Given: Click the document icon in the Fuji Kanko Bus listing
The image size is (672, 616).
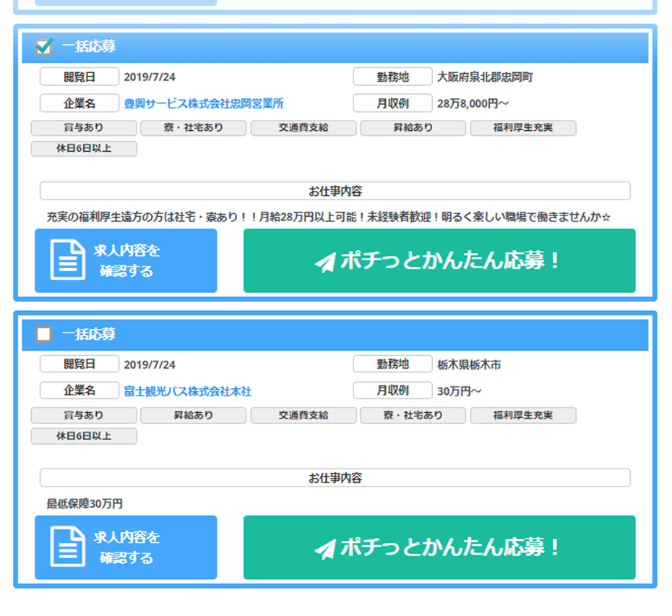Looking at the screenshot, I should [67, 547].
